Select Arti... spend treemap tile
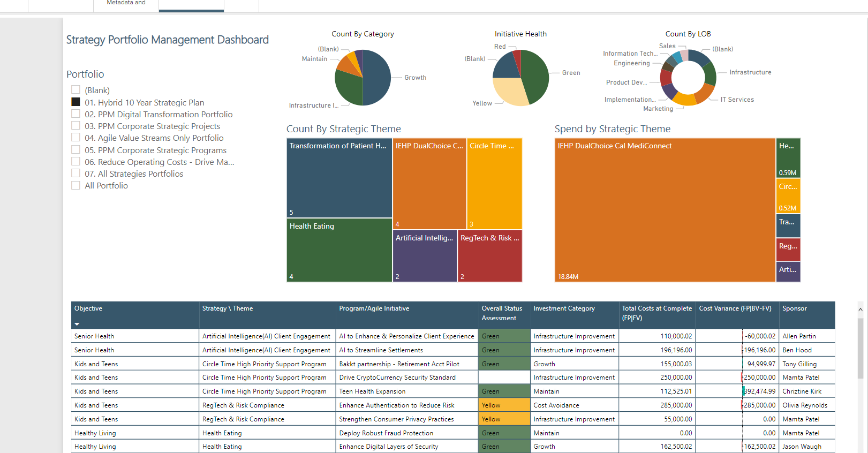 point(788,271)
